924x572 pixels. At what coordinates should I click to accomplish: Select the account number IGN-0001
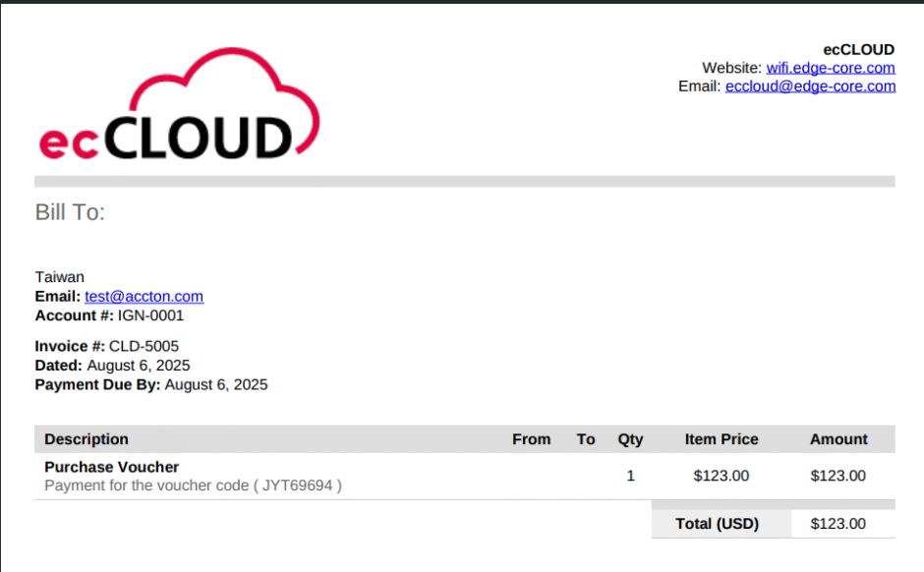(x=150, y=316)
